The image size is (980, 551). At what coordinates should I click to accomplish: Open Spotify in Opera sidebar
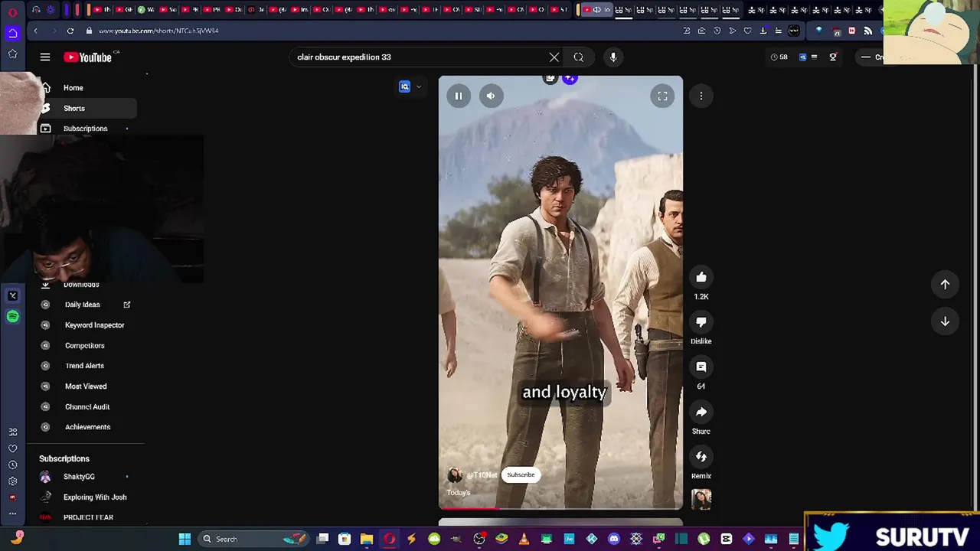point(12,316)
